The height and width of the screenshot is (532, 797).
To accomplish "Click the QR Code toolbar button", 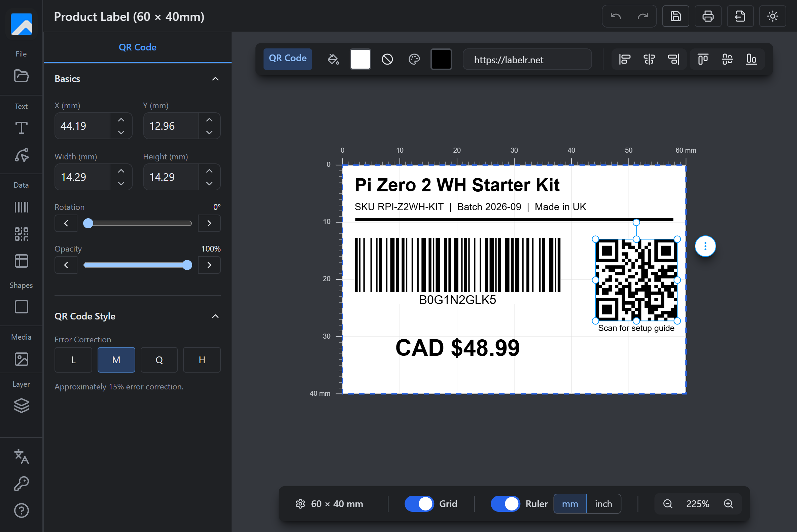I will 288,59.
